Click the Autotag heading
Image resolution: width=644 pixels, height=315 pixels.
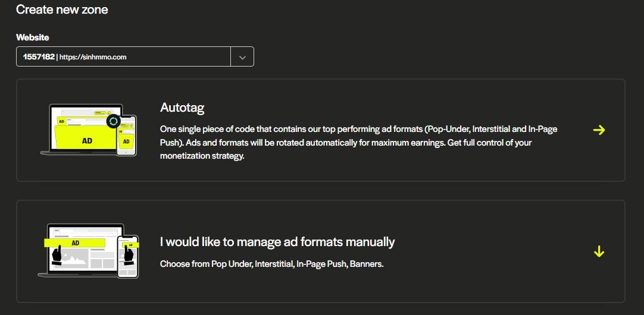(182, 108)
